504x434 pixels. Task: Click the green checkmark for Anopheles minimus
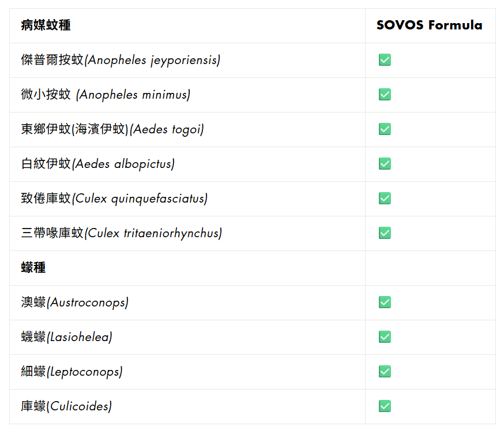(385, 95)
